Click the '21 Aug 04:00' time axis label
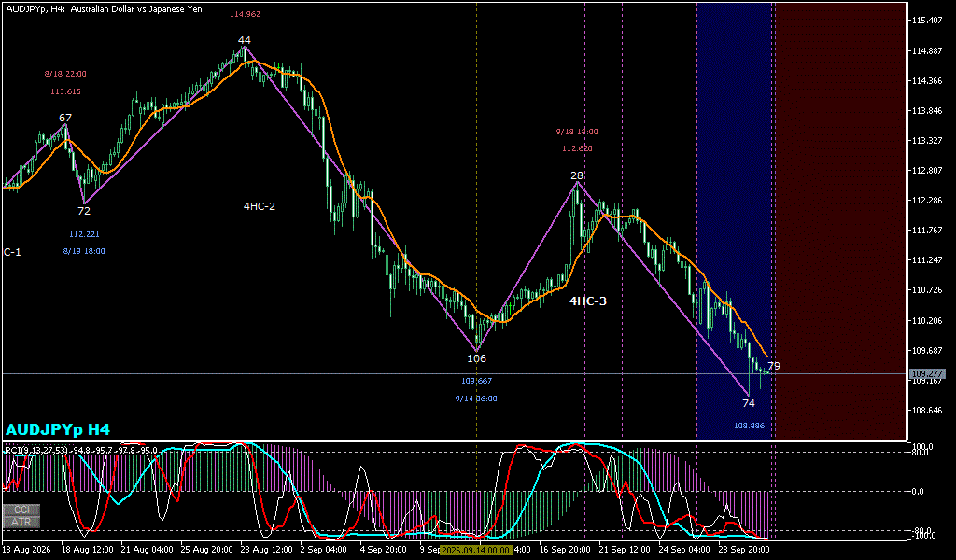This screenshot has height=560, width=956. coord(147,549)
